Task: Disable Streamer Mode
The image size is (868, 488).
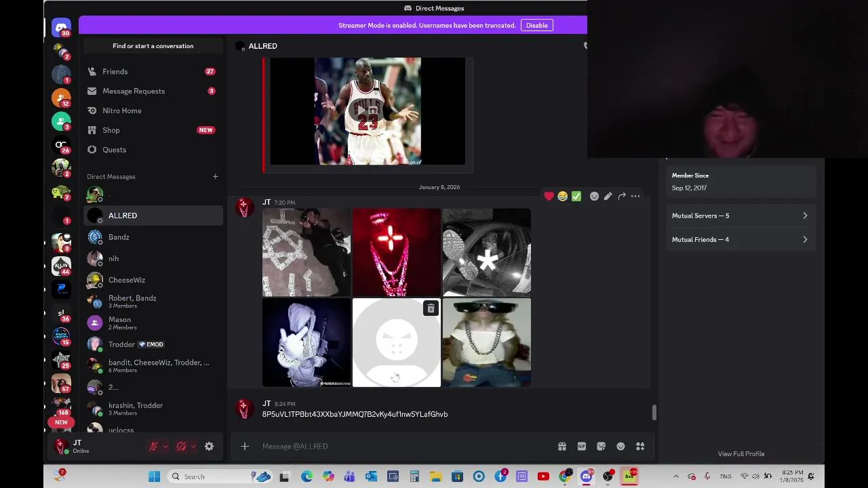Action: (536, 26)
